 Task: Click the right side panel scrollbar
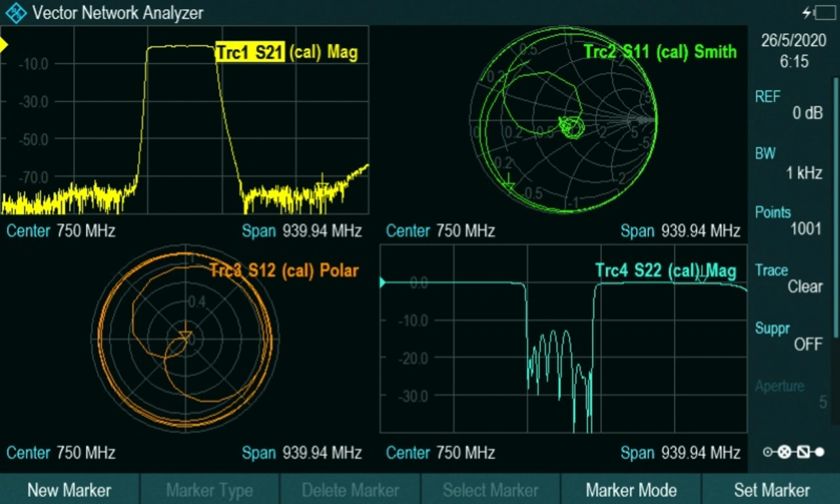click(x=836, y=197)
